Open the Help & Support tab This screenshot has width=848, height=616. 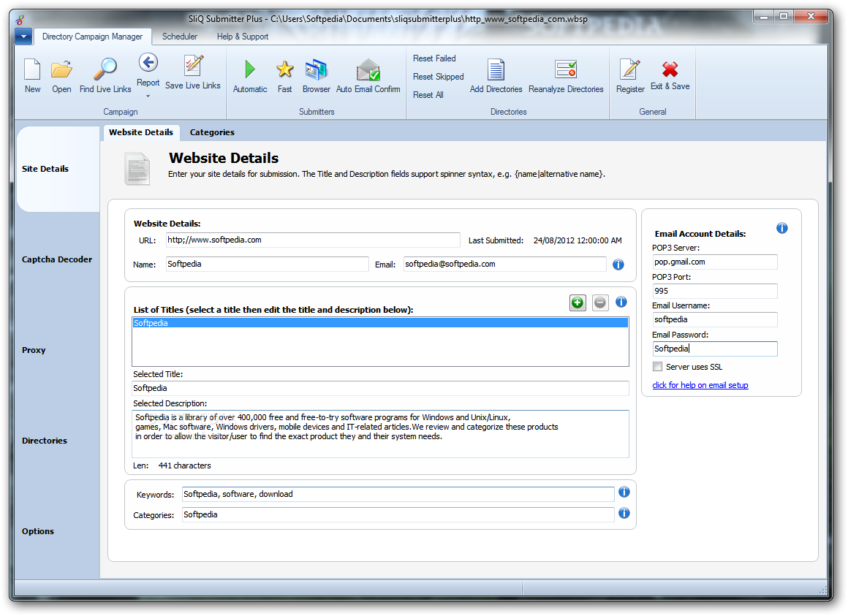pyautogui.click(x=242, y=37)
